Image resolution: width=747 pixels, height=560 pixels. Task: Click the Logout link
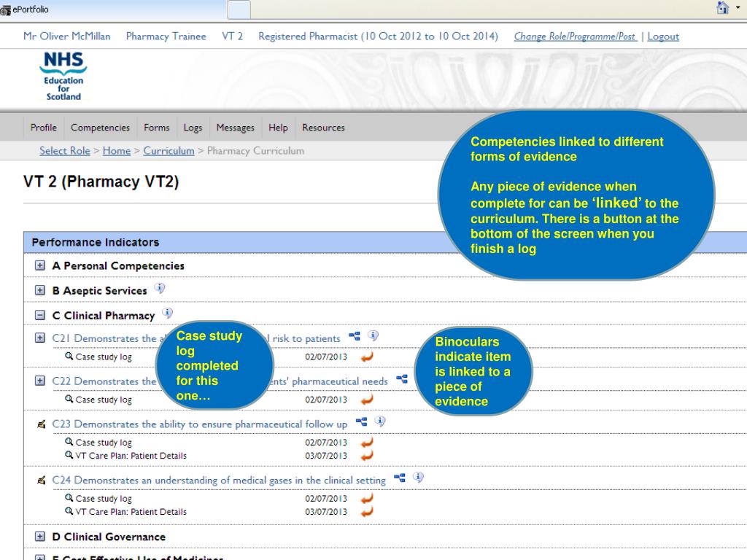(x=663, y=36)
